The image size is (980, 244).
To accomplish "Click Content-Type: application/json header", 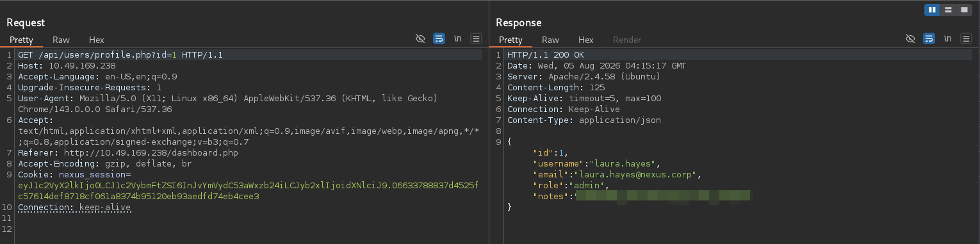I will tap(584, 120).
